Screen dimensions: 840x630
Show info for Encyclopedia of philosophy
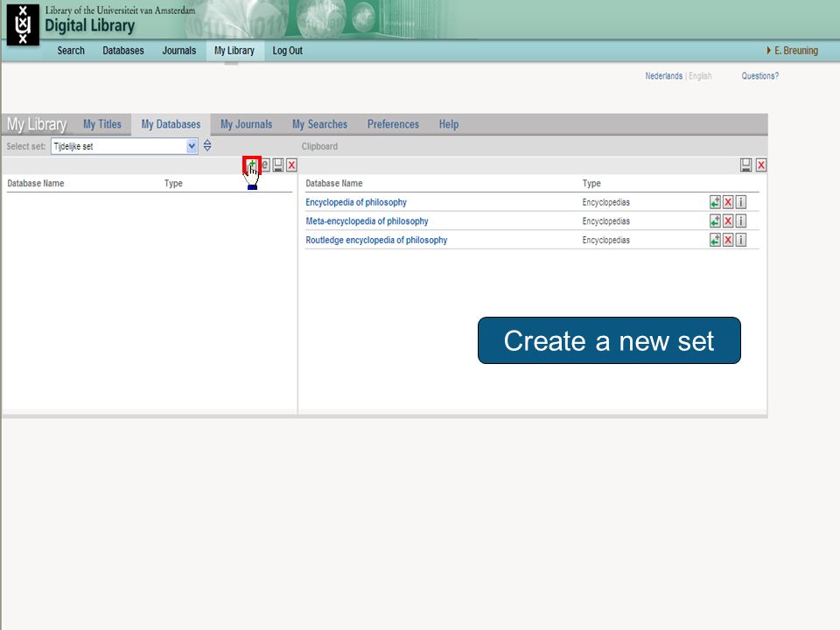(741, 202)
